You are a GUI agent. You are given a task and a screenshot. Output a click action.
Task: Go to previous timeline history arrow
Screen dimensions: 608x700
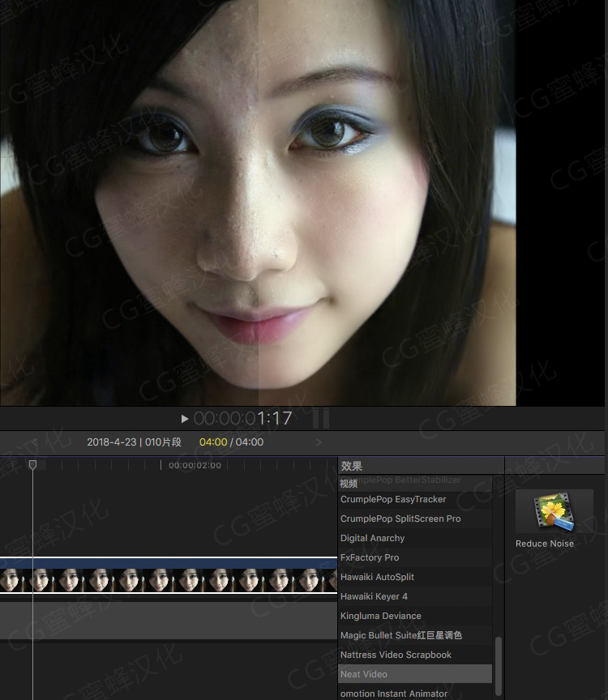pyautogui.click(x=35, y=442)
